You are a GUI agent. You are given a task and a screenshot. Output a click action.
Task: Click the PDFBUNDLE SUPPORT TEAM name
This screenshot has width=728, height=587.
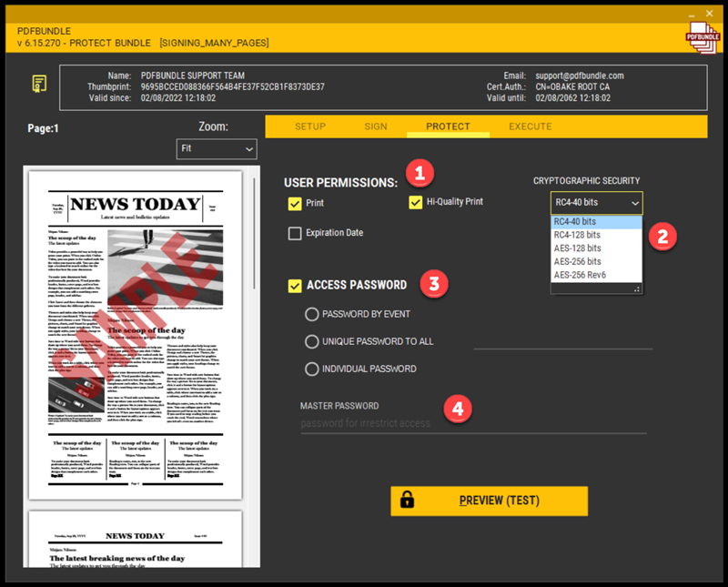pyautogui.click(x=193, y=76)
